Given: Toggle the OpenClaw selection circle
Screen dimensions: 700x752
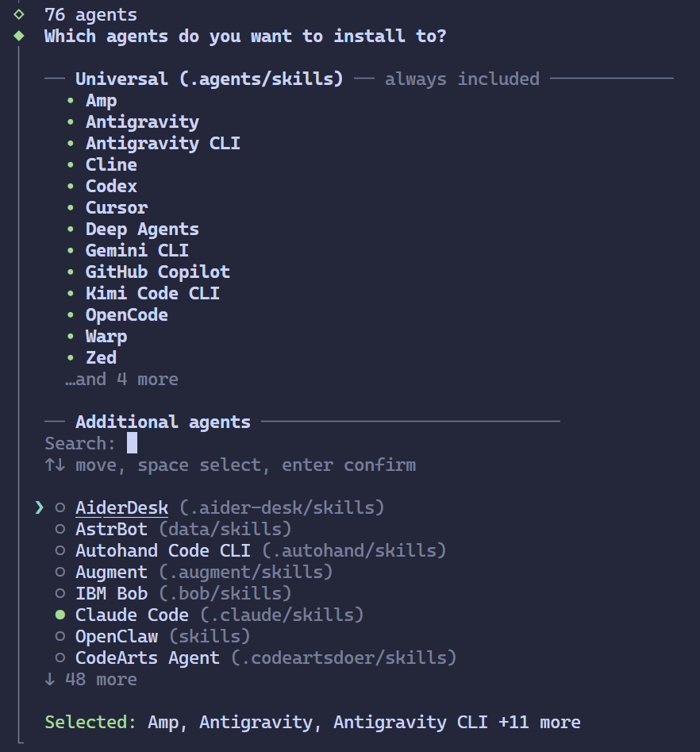Looking at the screenshot, I should 60,636.
